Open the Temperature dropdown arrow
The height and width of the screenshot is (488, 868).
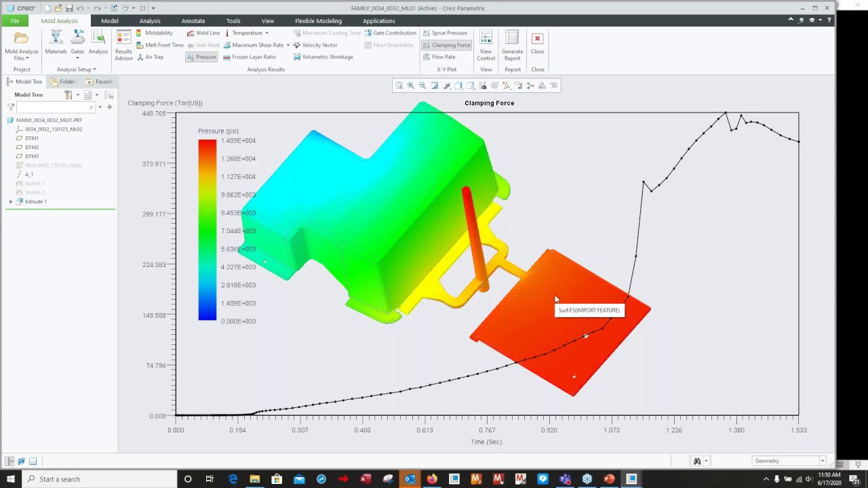(267, 33)
